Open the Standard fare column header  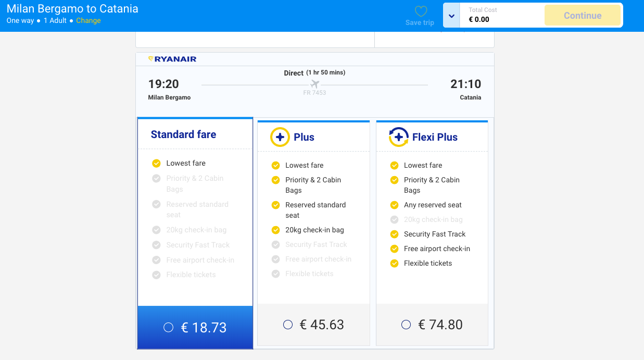click(183, 134)
